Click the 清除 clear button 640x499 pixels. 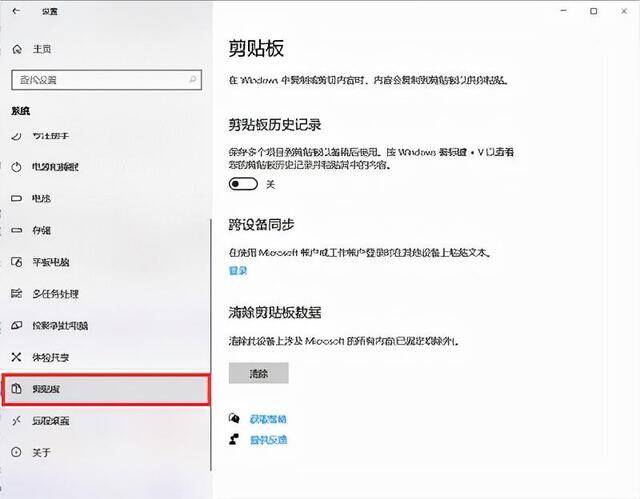[x=259, y=373]
